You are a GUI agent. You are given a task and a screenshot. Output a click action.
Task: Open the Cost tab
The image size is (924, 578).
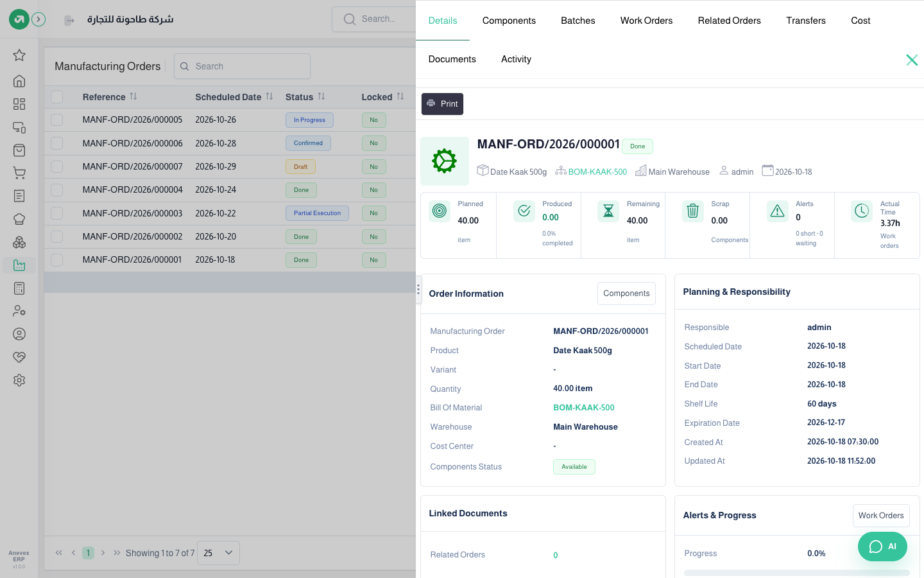860,21
